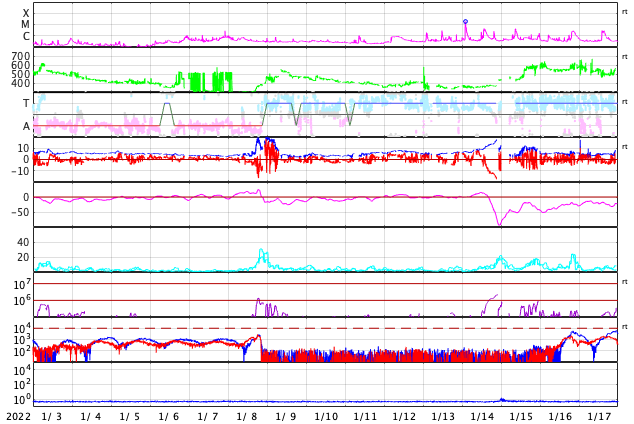
Task: Select the 1/ 6 date label
Action: click(x=169, y=416)
